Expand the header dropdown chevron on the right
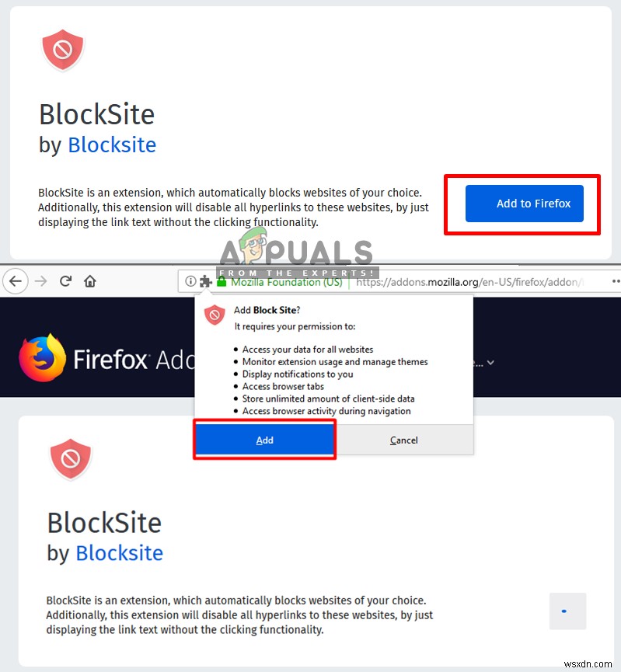 (490, 363)
